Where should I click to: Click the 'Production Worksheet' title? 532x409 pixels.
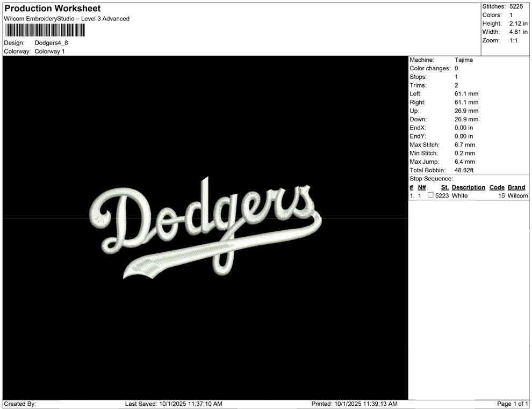(x=53, y=8)
